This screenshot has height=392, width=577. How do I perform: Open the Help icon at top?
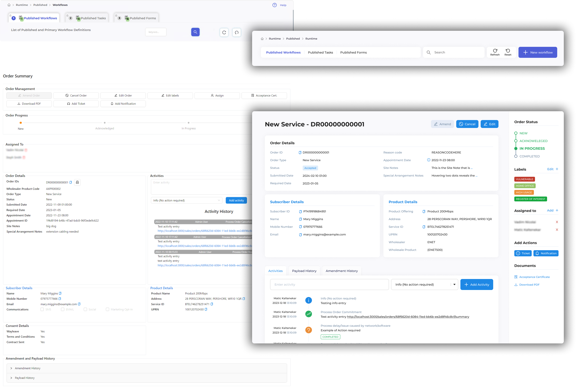coord(274,5)
